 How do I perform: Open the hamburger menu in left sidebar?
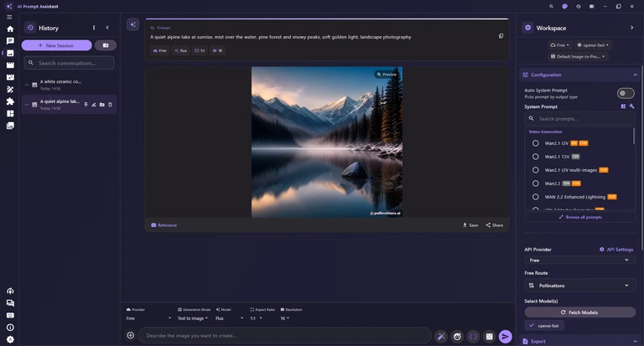pyautogui.click(x=9, y=18)
